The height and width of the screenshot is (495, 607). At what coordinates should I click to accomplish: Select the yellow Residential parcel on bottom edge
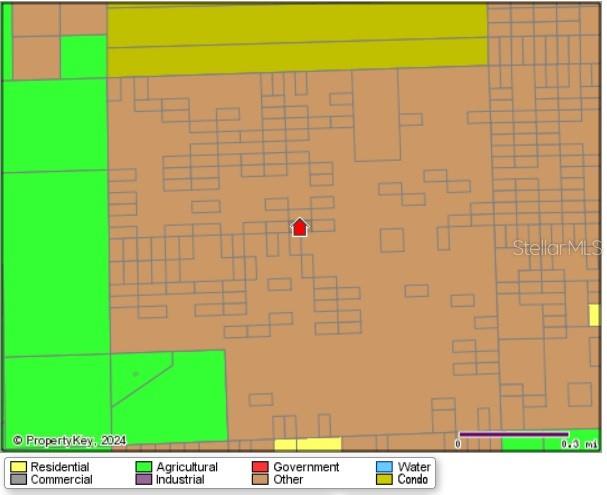coord(307,444)
